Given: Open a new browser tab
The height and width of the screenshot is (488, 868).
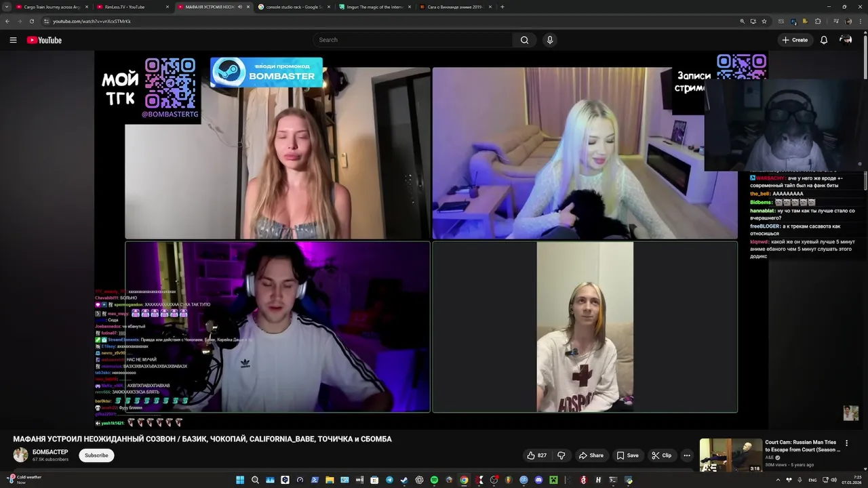Looking at the screenshot, I should pyautogui.click(x=502, y=7).
